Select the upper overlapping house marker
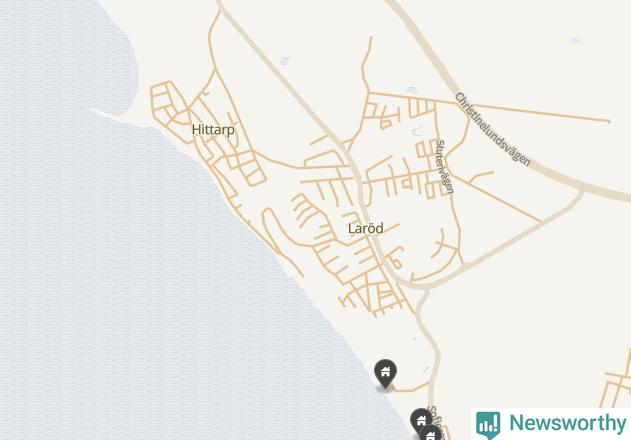This screenshot has width=631, height=440. pos(420,419)
